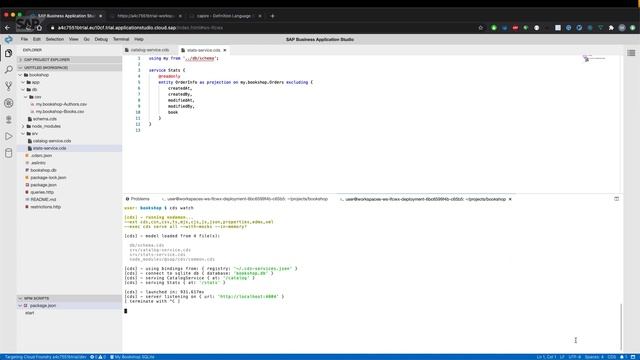This screenshot has width=640, height=360.
Task: Click the browser back arrow
Action: click(7, 28)
